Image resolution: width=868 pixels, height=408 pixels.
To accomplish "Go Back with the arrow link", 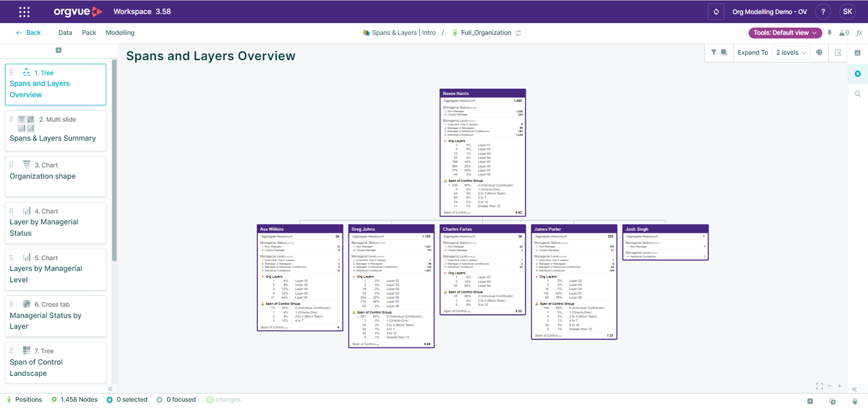I will pos(28,33).
